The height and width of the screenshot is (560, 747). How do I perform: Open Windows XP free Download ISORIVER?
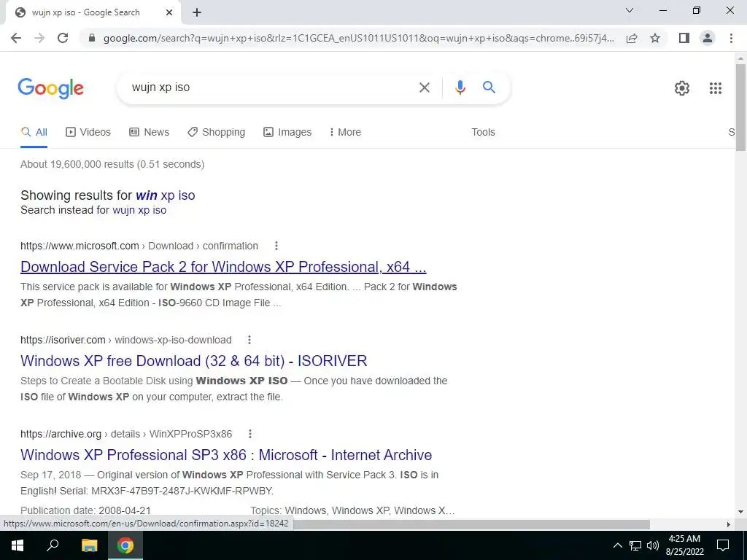click(194, 361)
